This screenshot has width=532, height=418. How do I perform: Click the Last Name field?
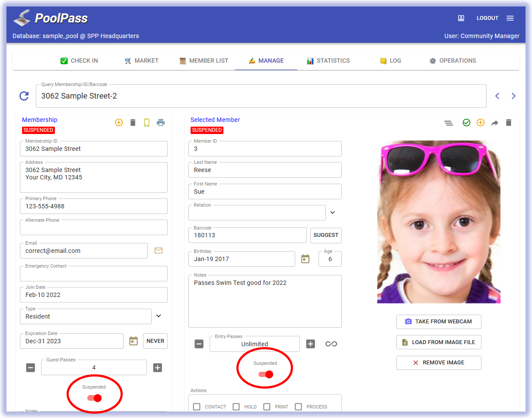[265, 170]
